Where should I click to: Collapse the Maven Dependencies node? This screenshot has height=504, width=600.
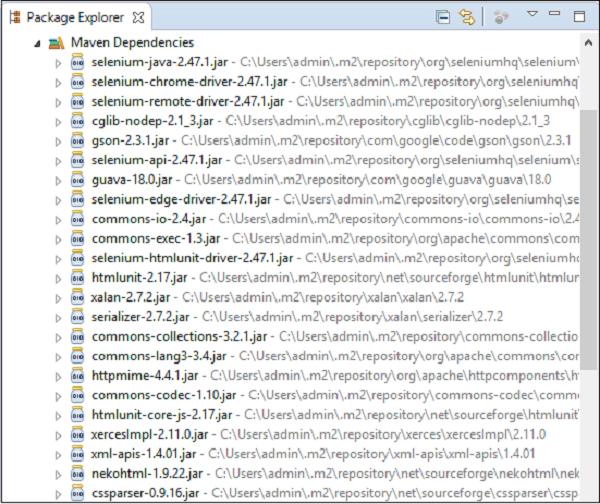37,44
